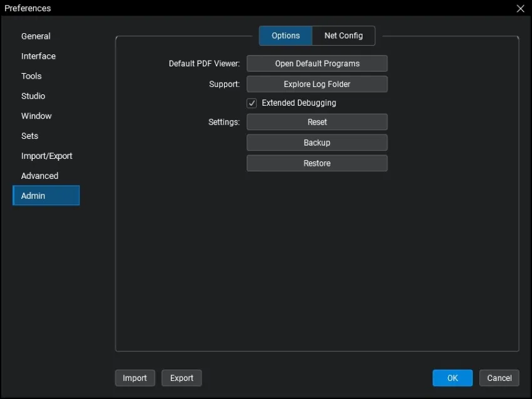Click Open Default Programs for PDF viewer
Viewport: 532px width, 399px height.
coord(317,63)
